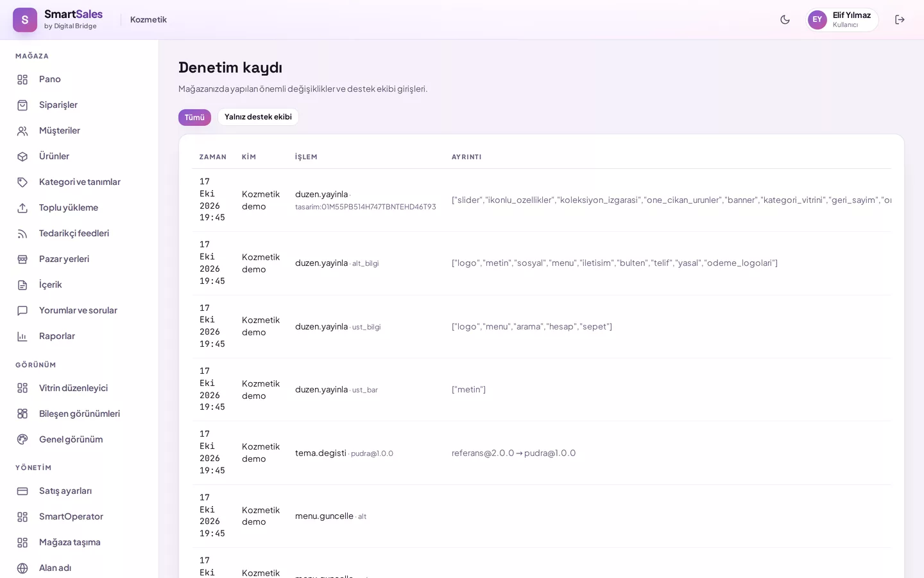The image size is (924, 578).
Task: Click referans@2.0.0 → pudra@1.0.0 detail
Action: click(513, 453)
